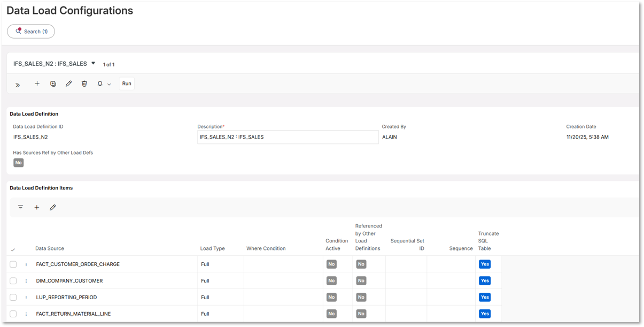Viewport: 644px width, 327px height.
Task: Open the notification bell icon
Action: (x=100, y=84)
